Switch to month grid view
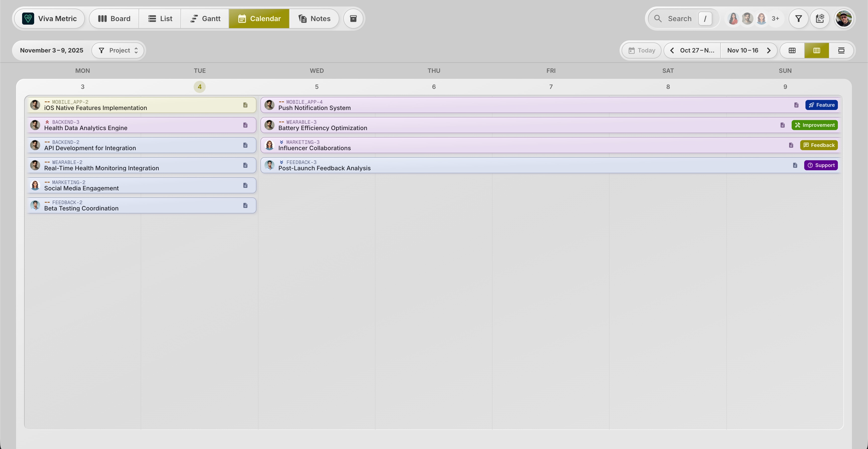The width and height of the screenshot is (868, 449). 792,50
